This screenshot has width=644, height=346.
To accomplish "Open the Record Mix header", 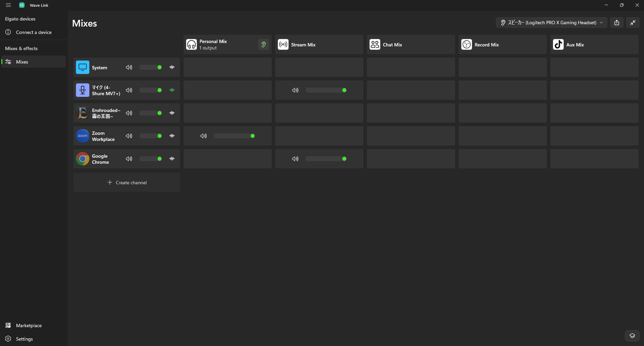I will [503, 44].
